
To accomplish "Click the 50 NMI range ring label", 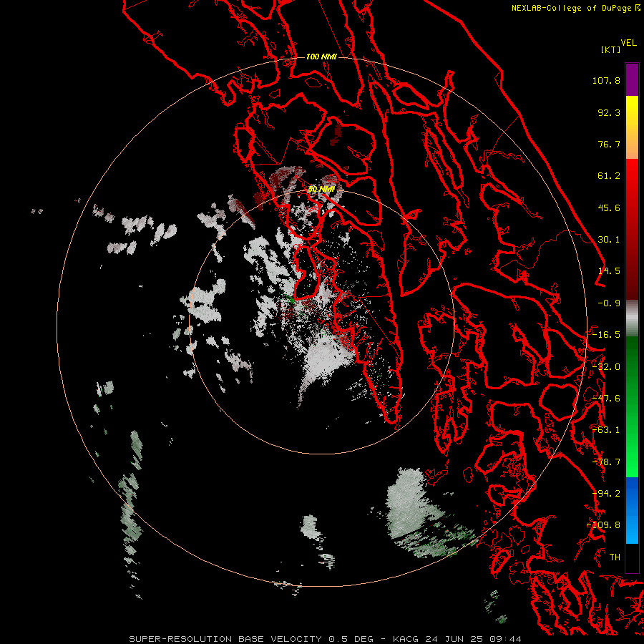I will (x=321, y=190).
